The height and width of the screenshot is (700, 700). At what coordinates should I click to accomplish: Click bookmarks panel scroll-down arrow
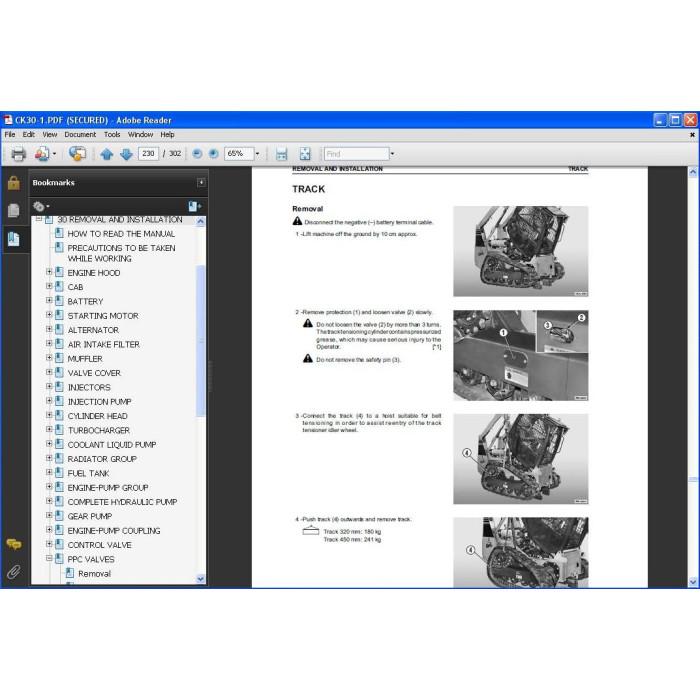[201, 579]
